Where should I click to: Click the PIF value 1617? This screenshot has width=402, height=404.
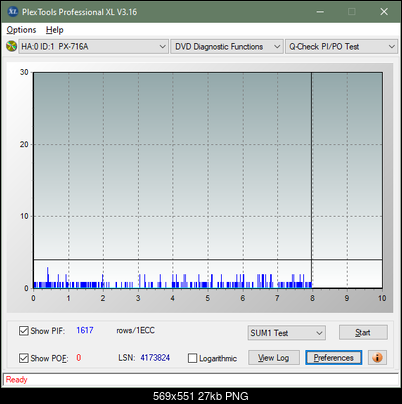point(85,330)
